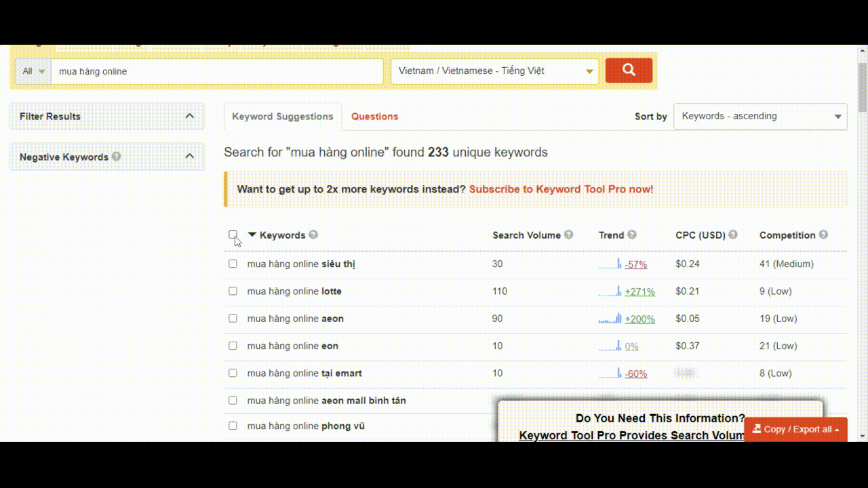Click help icon beside Search Volume header

(568, 235)
